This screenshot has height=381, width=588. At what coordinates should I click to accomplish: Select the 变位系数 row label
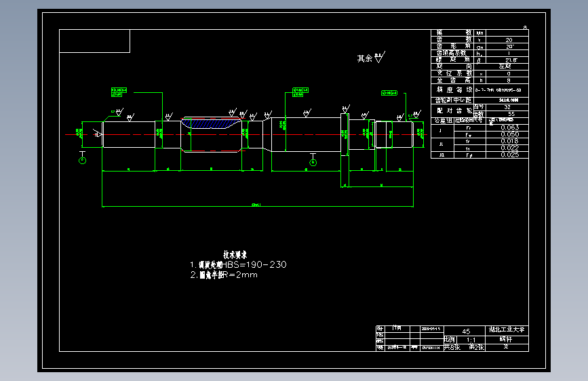454,73
